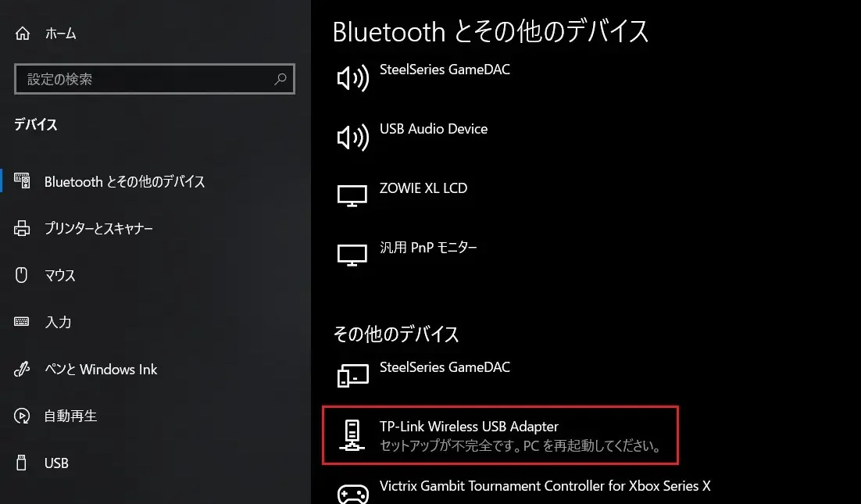861x504 pixels.
Task: Open the 自動再生 settings page
Action: point(71,416)
